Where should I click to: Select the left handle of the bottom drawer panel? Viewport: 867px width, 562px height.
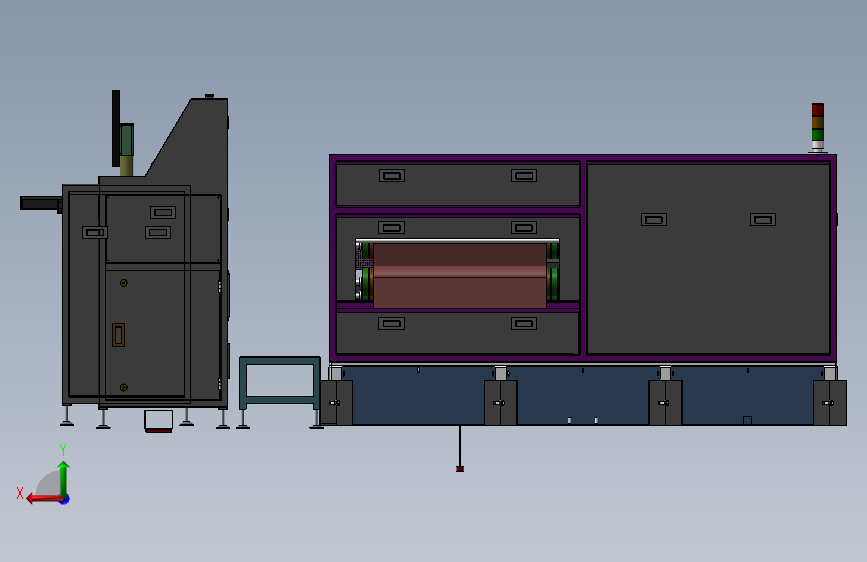(391, 323)
